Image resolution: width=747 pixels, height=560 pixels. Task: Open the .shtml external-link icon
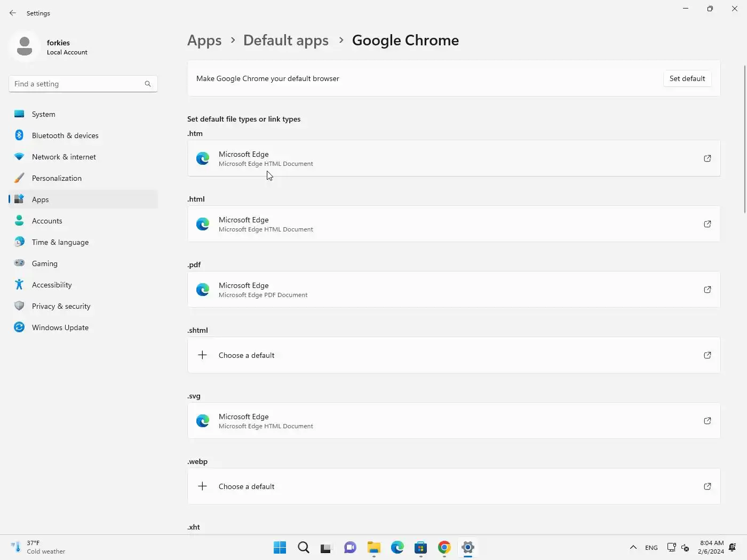coord(708,355)
